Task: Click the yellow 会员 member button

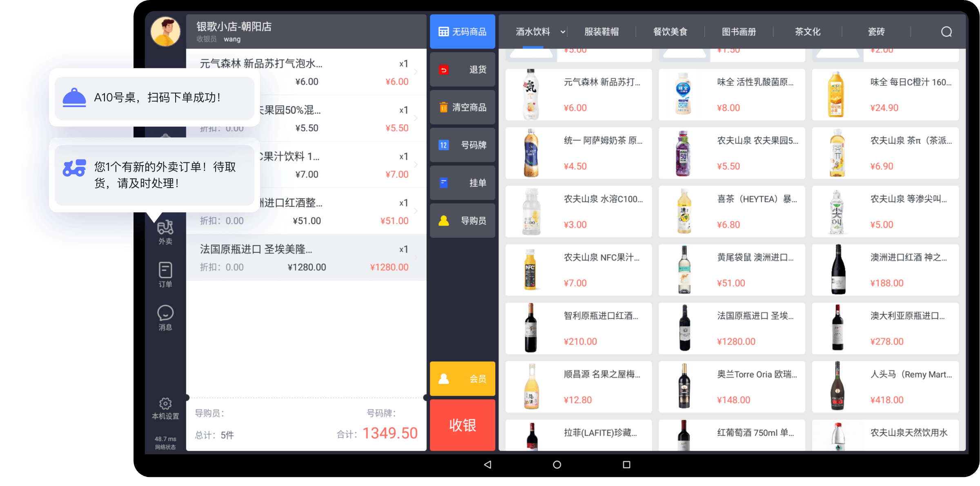Action: 462,378
